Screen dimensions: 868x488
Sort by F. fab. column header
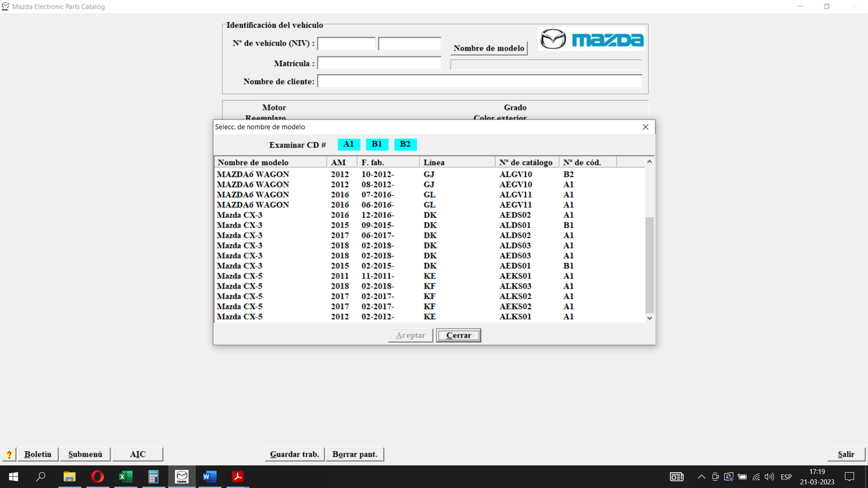388,163
